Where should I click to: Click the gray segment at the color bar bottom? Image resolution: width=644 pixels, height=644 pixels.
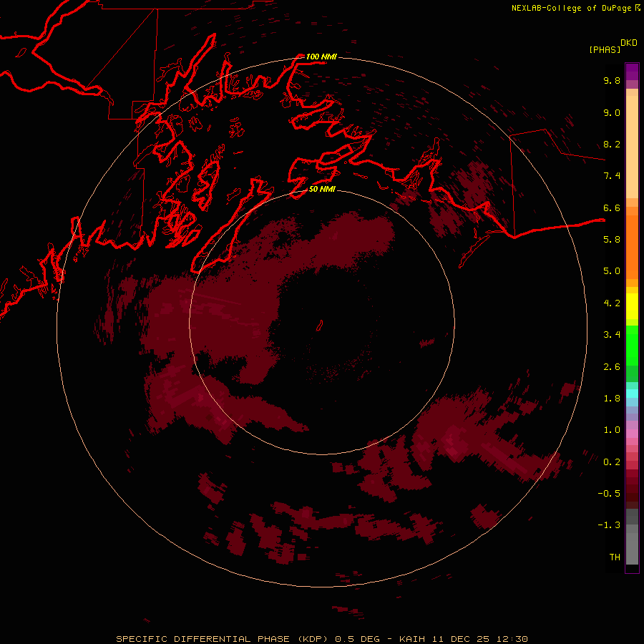(632, 548)
